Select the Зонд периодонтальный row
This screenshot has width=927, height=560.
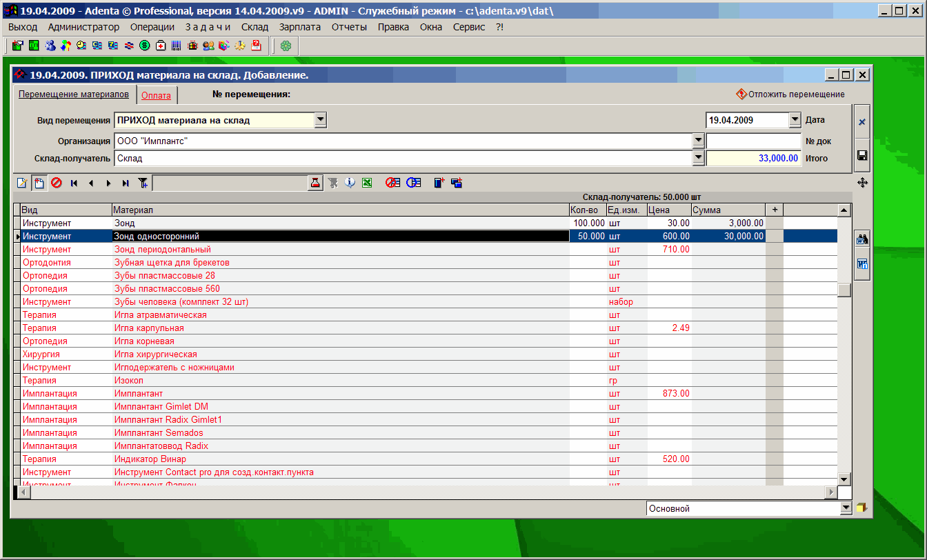click(163, 249)
